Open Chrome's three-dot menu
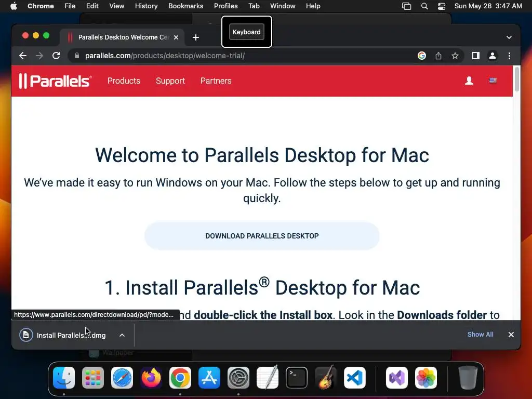532x399 pixels. [509, 56]
